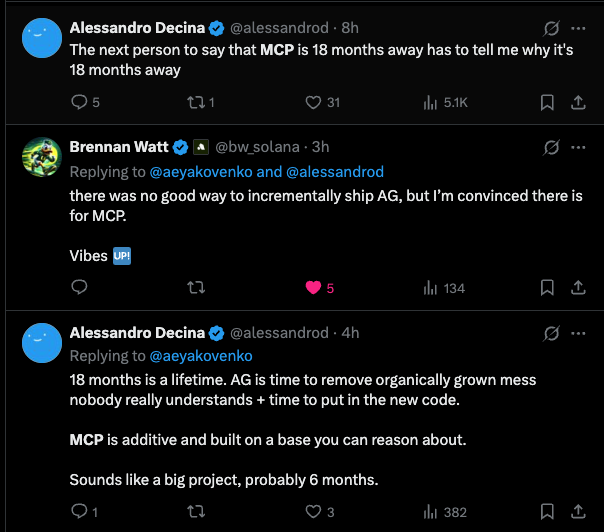Viewport: 604px width, 532px height.
Task: Share the first tweet by Alessandro
Action: [577, 101]
